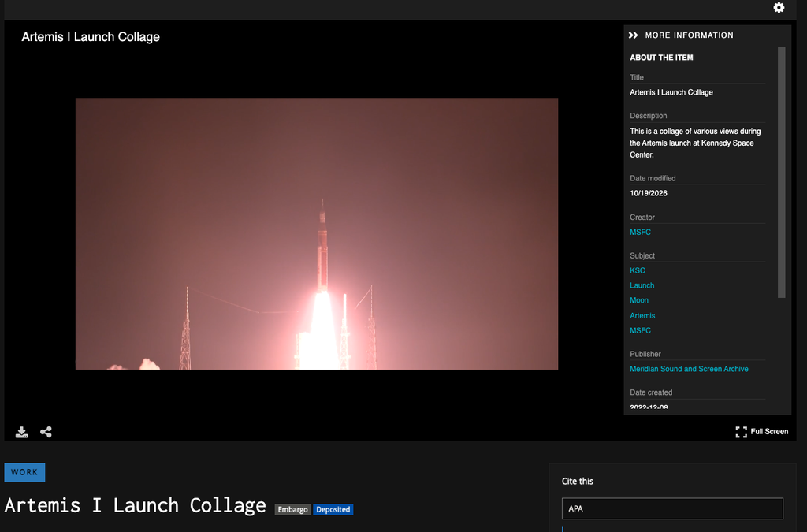This screenshot has height=532, width=807.
Task: Click the information panel scrollbar
Action: coord(781,173)
